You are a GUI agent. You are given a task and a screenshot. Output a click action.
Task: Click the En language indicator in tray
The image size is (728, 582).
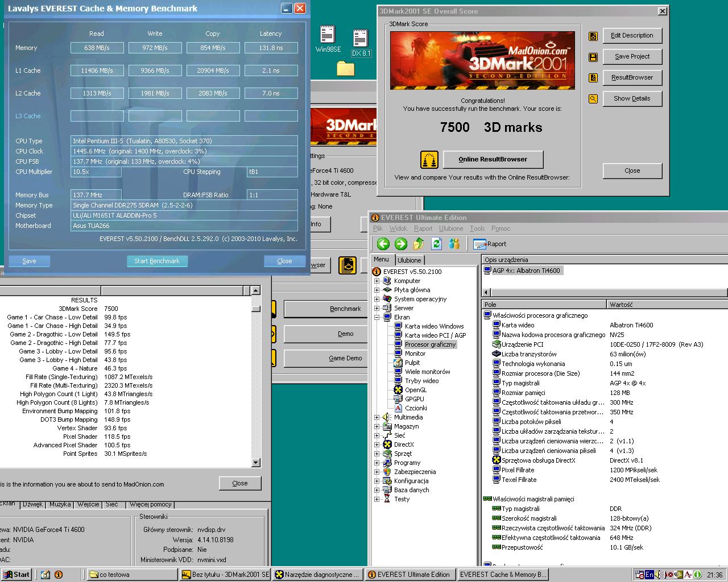coord(649,575)
